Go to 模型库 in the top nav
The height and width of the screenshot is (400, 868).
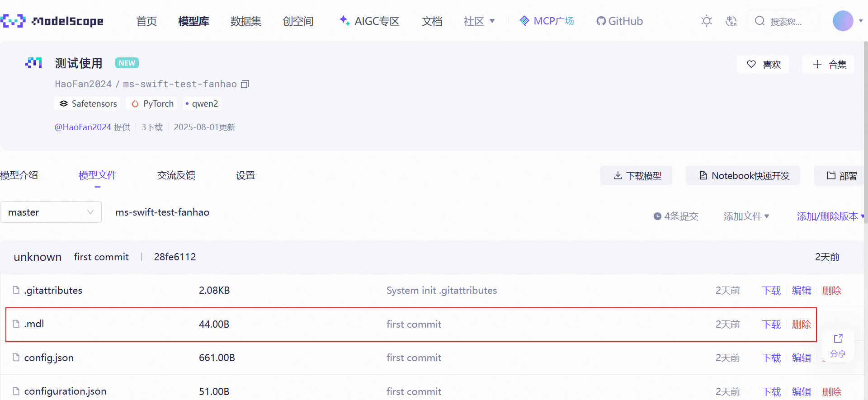click(x=193, y=21)
